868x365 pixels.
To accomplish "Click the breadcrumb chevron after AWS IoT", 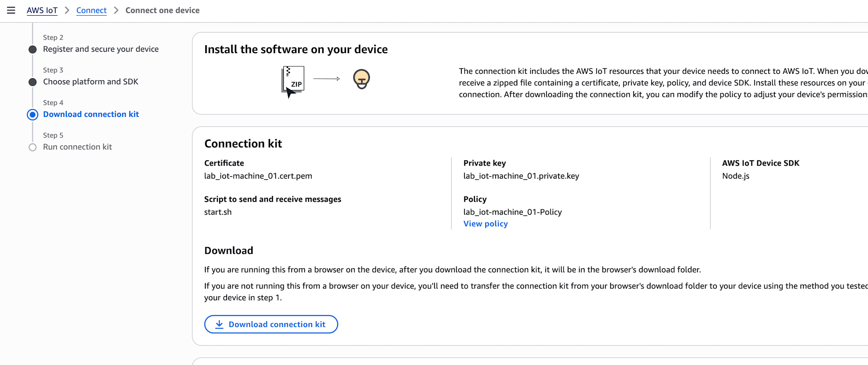I will 67,10.
